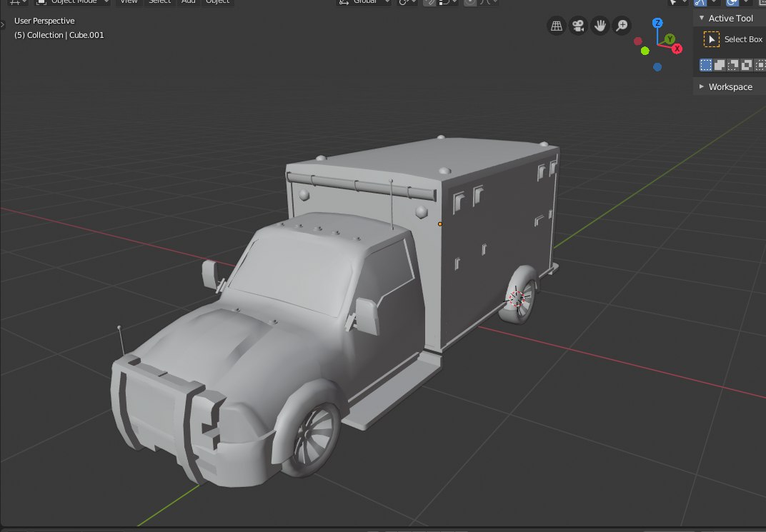766x532 pixels.
Task: Toggle snapping magnet in header
Action: tap(429, 2)
